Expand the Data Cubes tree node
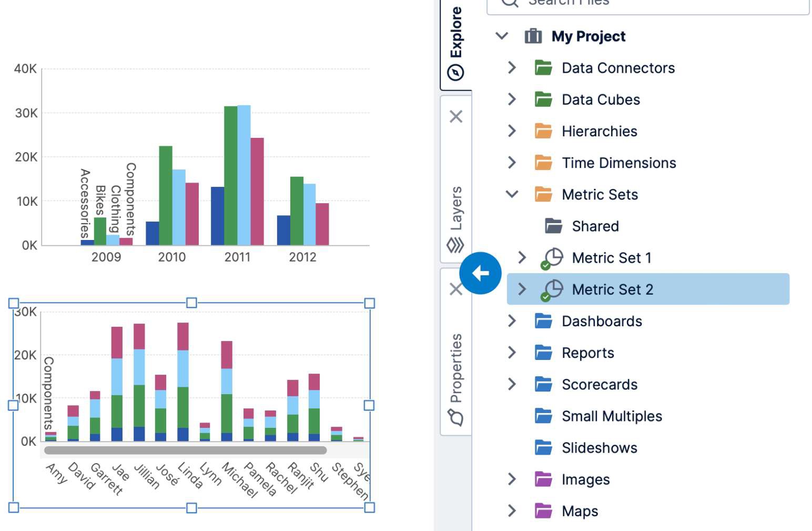Image resolution: width=812 pixels, height=531 pixels. pos(511,99)
